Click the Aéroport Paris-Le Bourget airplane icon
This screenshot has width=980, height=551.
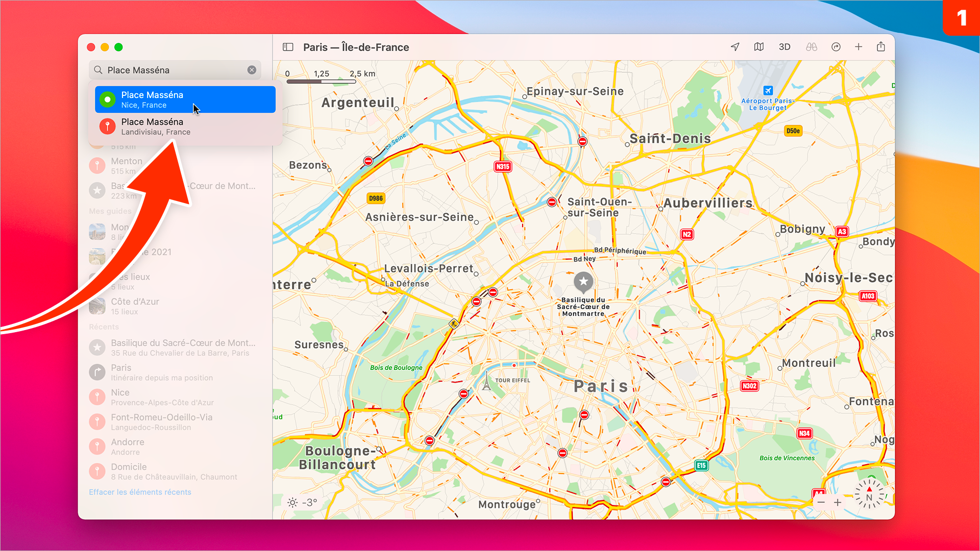pyautogui.click(x=768, y=91)
